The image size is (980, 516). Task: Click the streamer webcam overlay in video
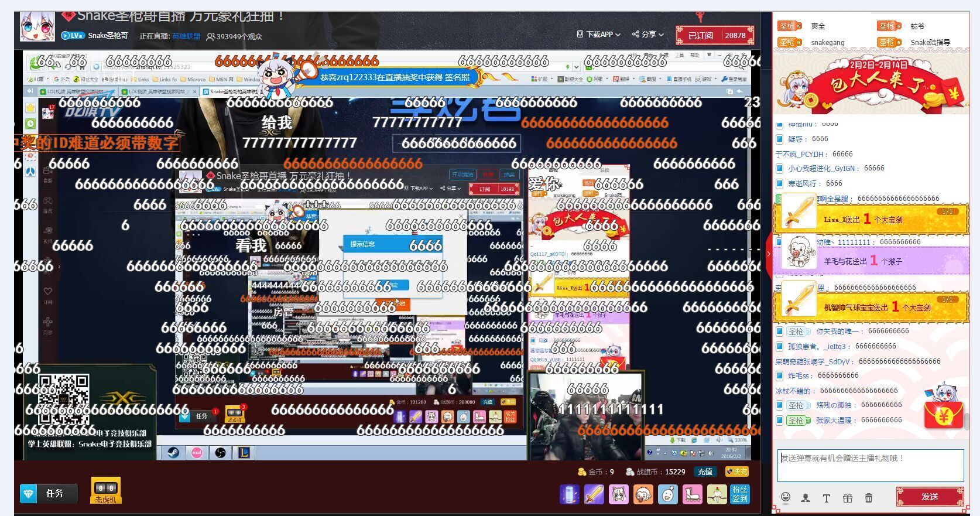[585, 416]
